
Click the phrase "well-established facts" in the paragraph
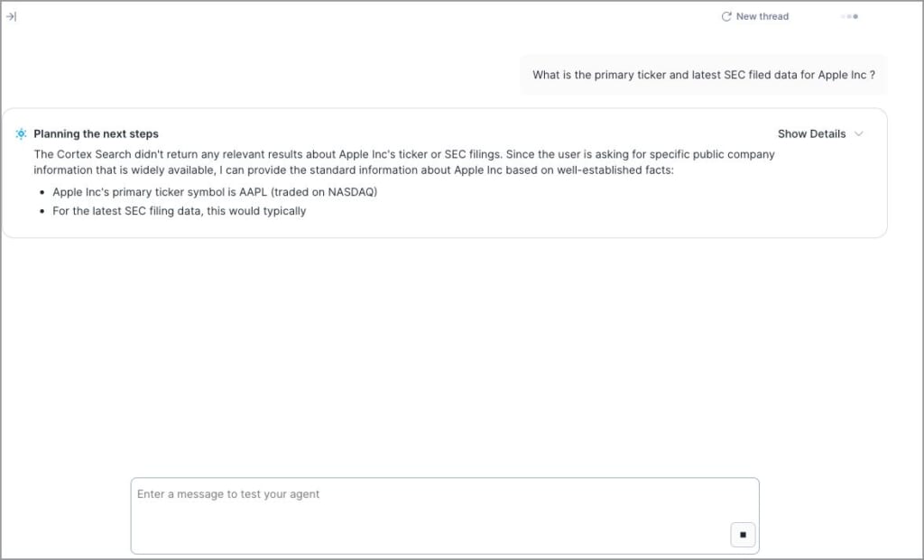(x=614, y=170)
